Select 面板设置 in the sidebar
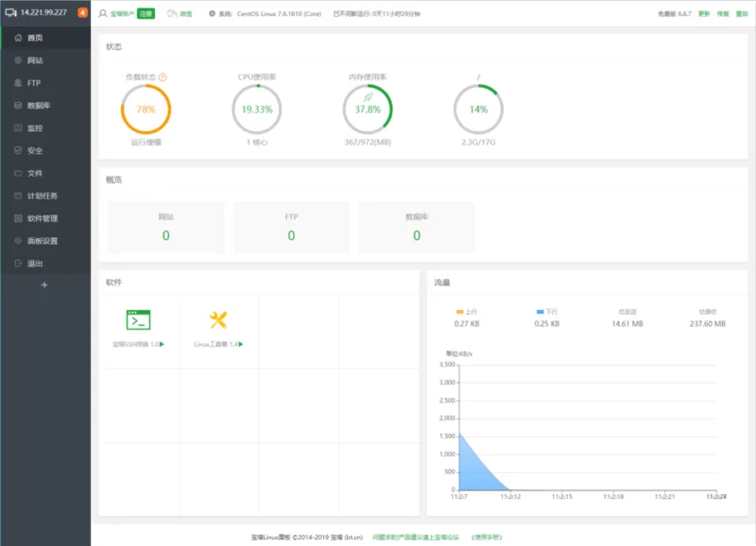This screenshot has height=546, width=756. 42,241
